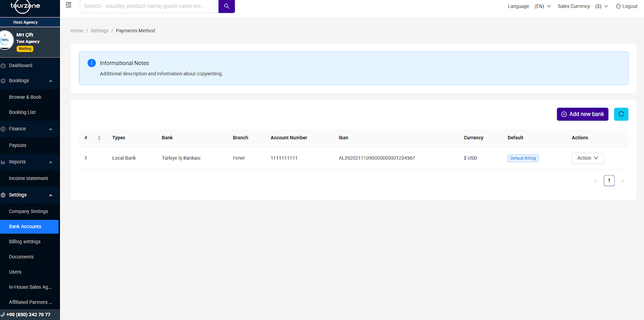Click Add new bank button
The width and height of the screenshot is (644, 320).
(x=582, y=114)
